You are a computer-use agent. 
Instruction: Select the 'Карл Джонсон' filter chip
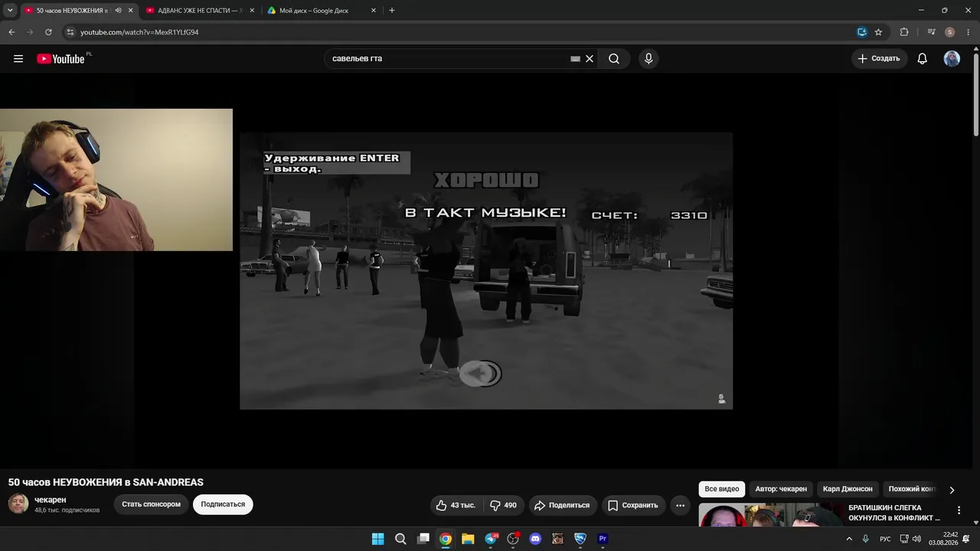[848, 489]
